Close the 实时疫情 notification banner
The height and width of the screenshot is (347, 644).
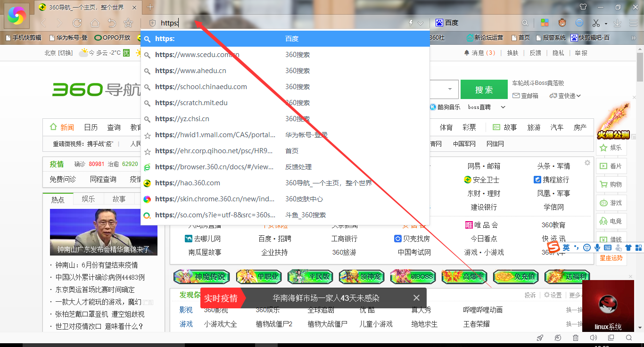(x=416, y=298)
